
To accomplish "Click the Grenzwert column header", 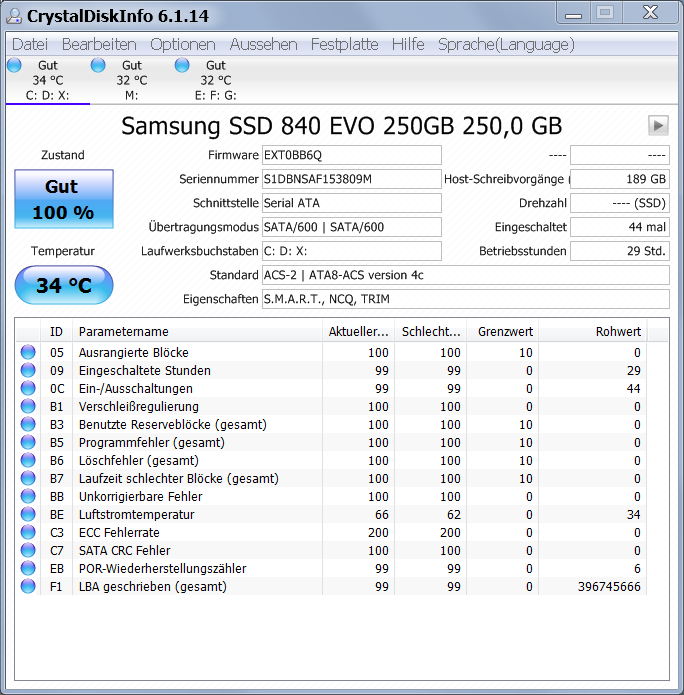I will pos(502,332).
